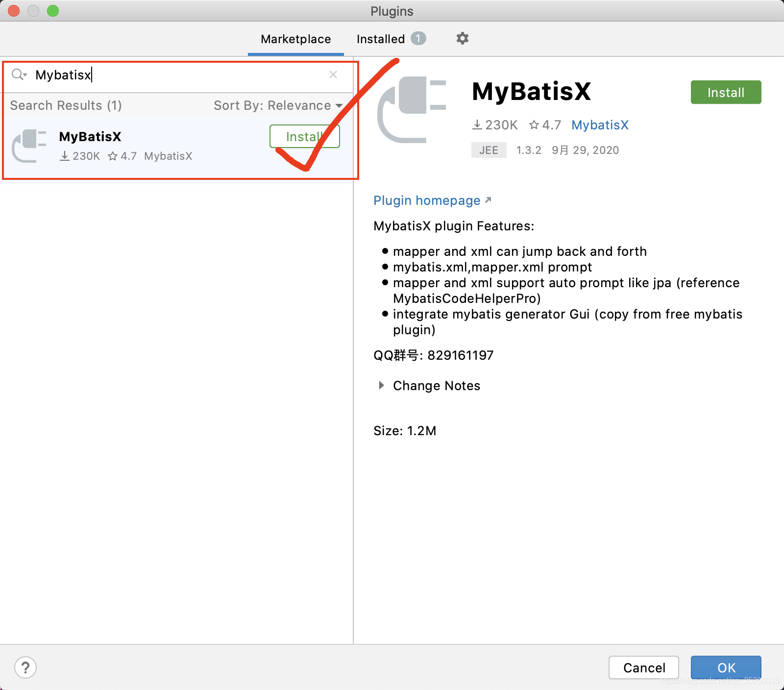Clear the Mybatisx search text
The height and width of the screenshot is (690, 784).
pyautogui.click(x=333, y=74)
